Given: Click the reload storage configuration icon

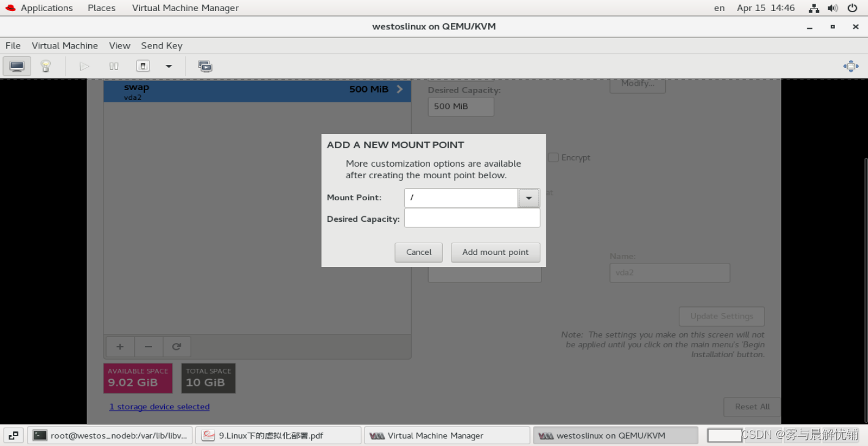Looking at the screenshot, I should tap(176, 346).
